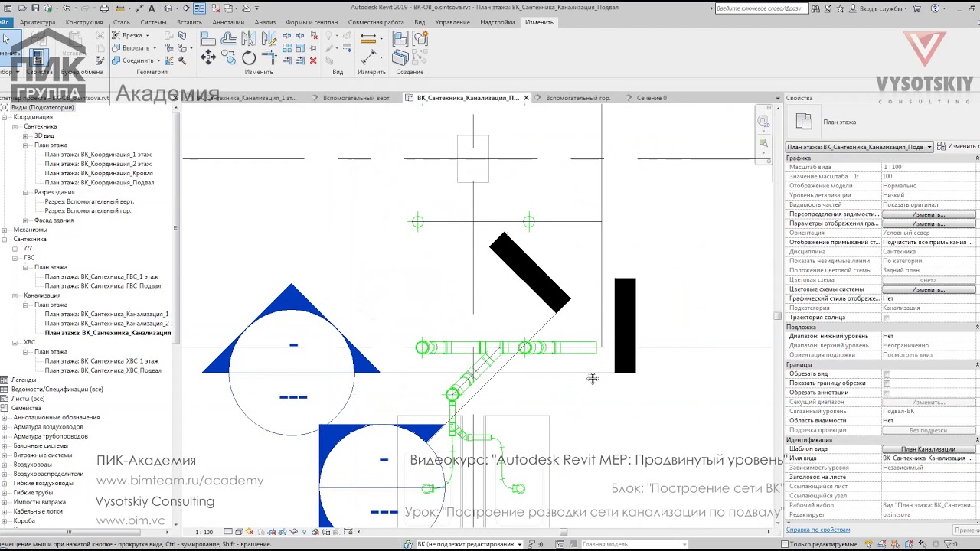Expand the 'Фасад здания' tree node
Image resolution: width=980 pixels, height=551 pixels.
tap(25, 220)
